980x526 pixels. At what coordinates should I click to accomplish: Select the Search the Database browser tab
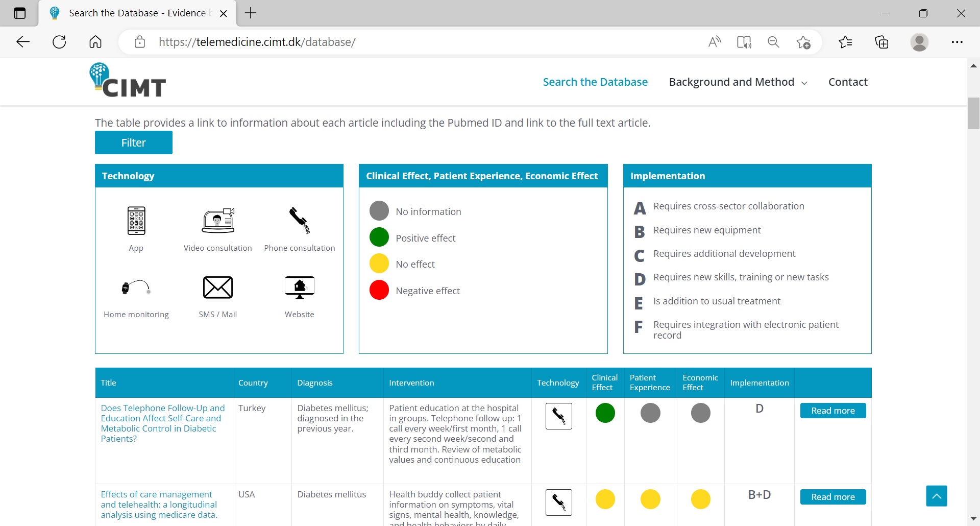[137, 13]
